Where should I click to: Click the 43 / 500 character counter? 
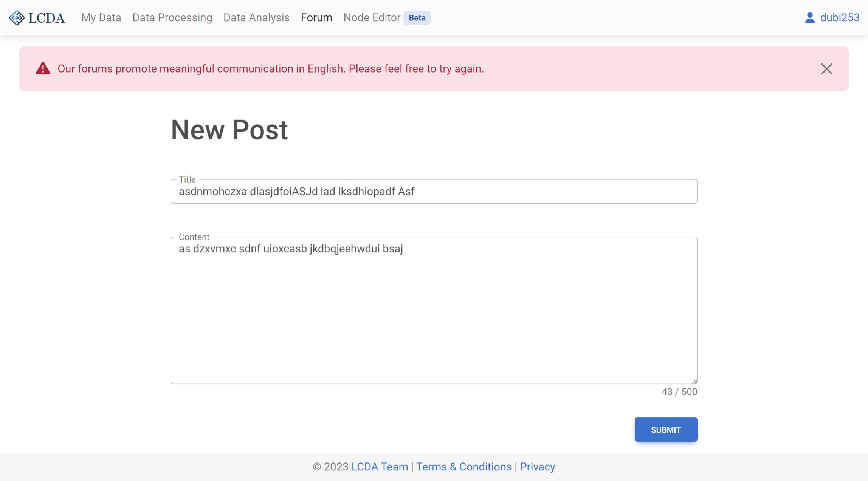679,392
